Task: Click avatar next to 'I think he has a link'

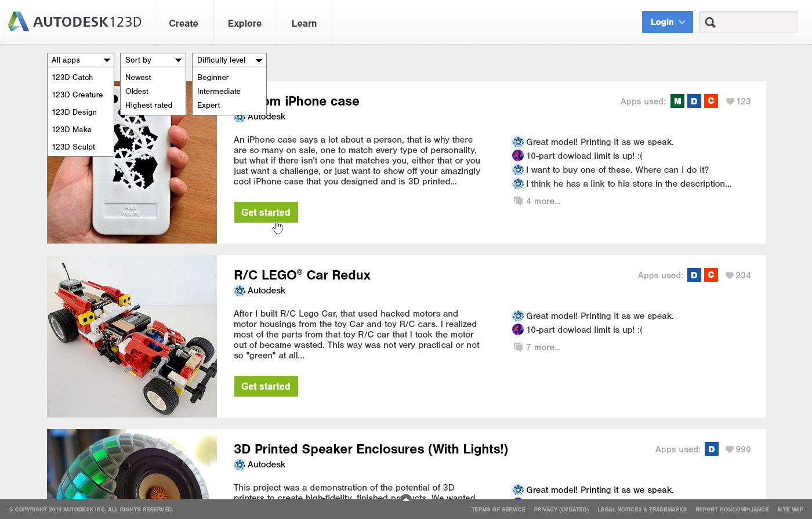Action: [518, 184]
